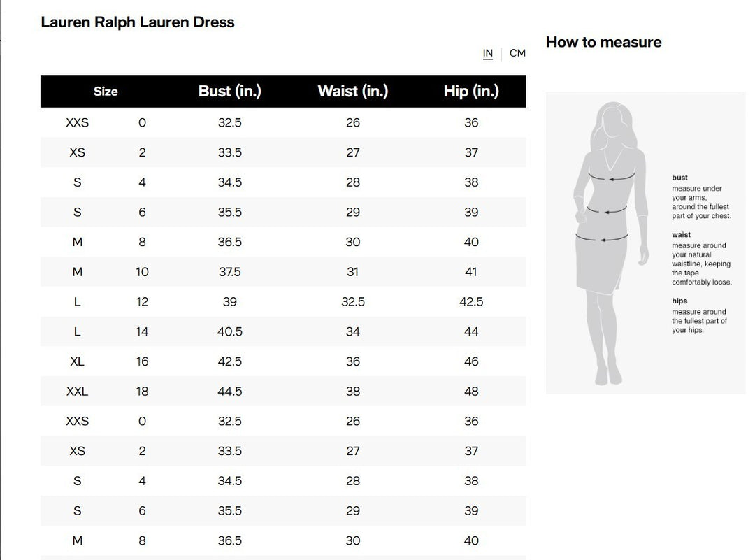Image resolution: width=755 pixels, height=560 pixels.
Task: Click the hip value 48 for XXL
Action: [x=471, y=392]
